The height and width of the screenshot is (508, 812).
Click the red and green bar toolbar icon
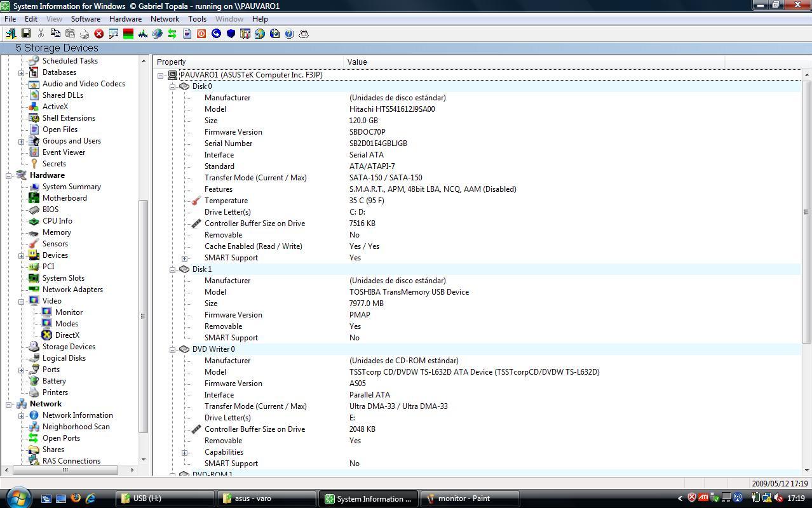pyautogui.click(x=128, y=33)
